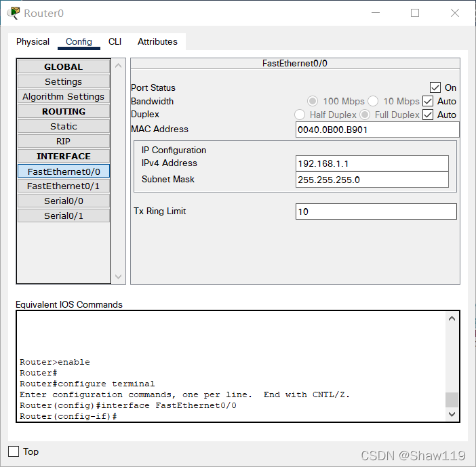Toggle Bandwidth Auto checkbox

tap(428, 101)
